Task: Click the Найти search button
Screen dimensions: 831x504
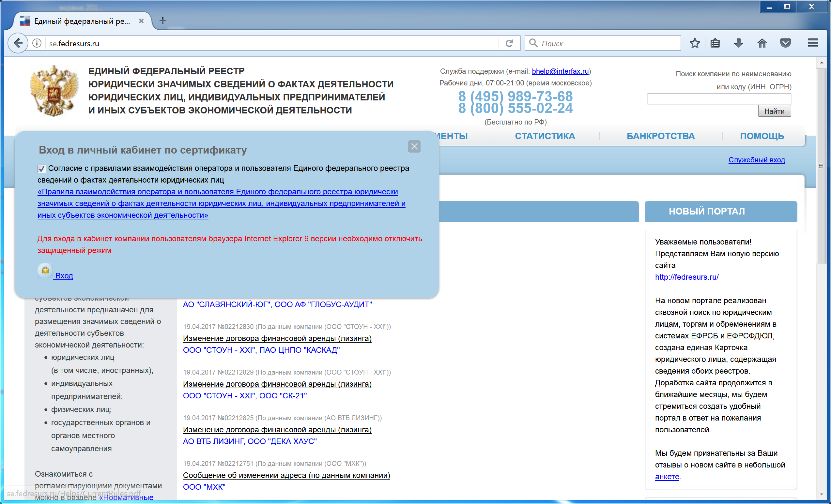Action: pyautogui.click(x=774, y=111)
